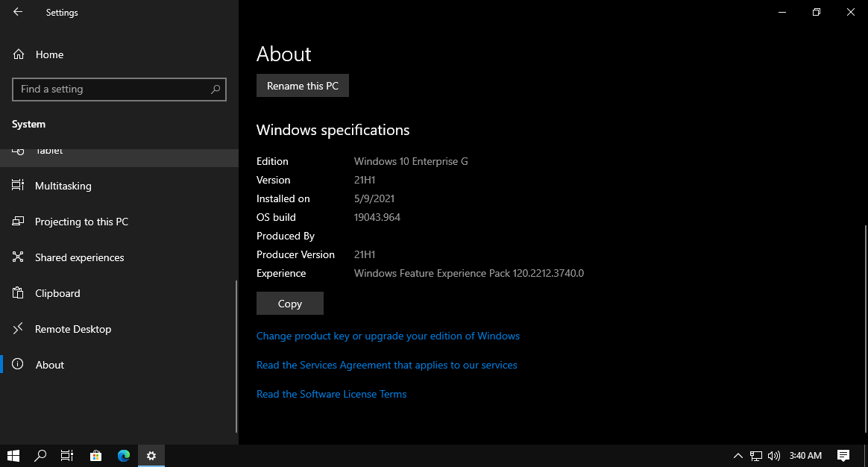Click the OS build value 19043.964
The width and height of the screenshot is (868, 467).
point(377,217)
